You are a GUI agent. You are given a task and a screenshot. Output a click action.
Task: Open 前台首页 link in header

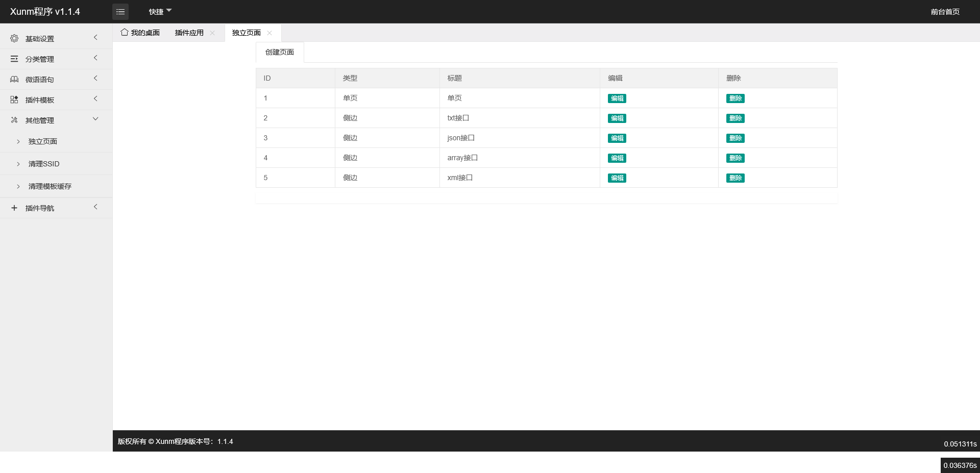[x=945, y=12]
